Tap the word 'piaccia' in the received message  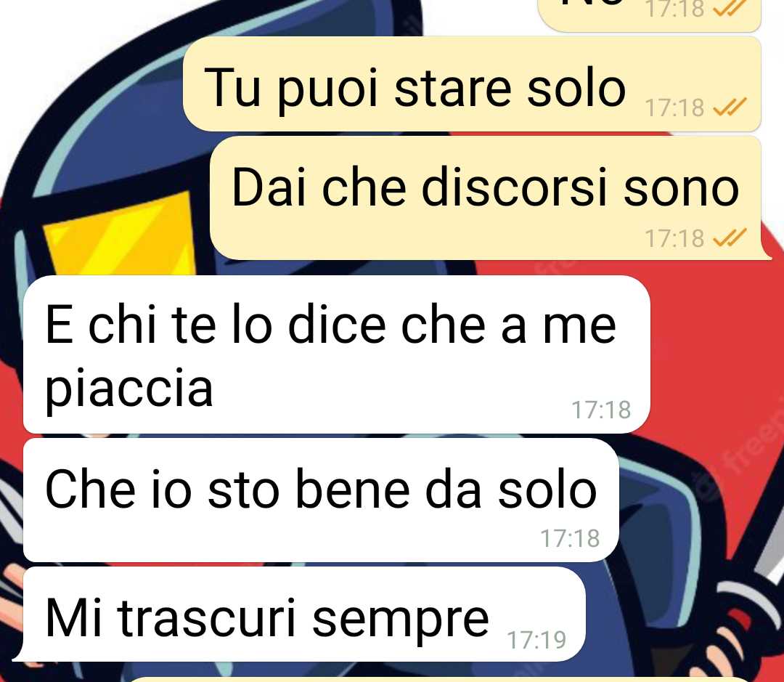point(129,389)
